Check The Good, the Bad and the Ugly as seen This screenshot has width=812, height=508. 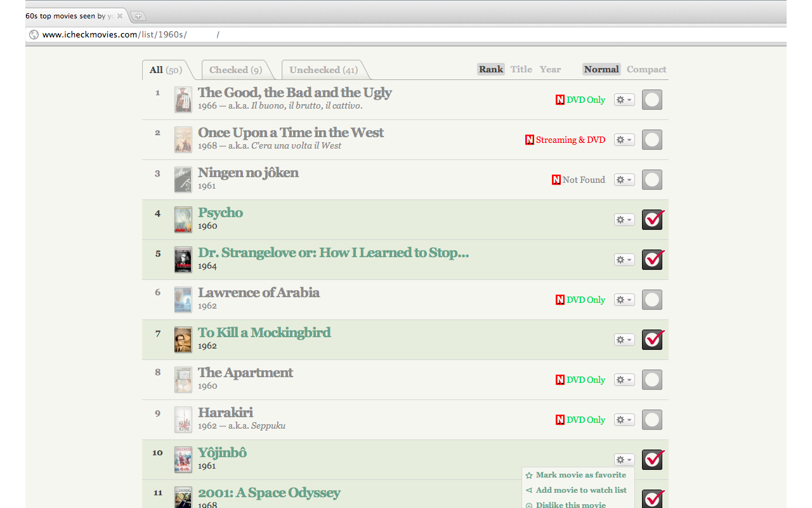[x=652, y=100]
